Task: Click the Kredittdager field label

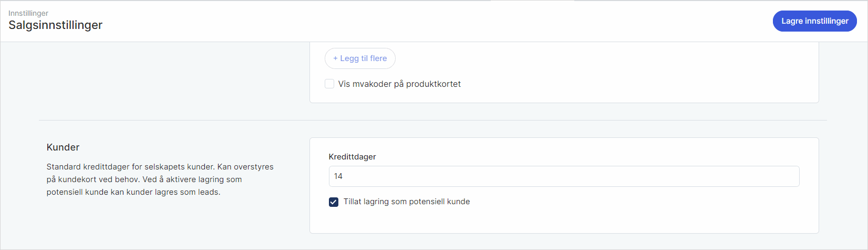Action: tap(352, 157)
